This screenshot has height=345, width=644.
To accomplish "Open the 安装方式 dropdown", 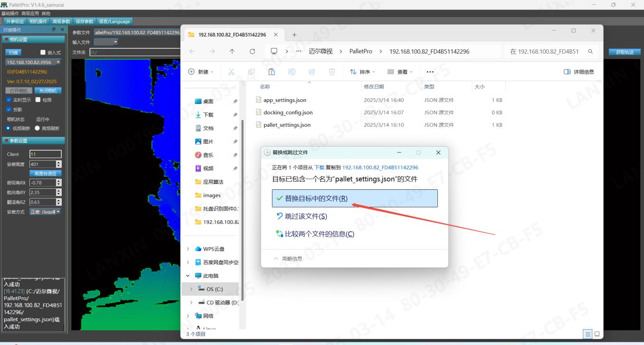I will click(x=46, y=212).
